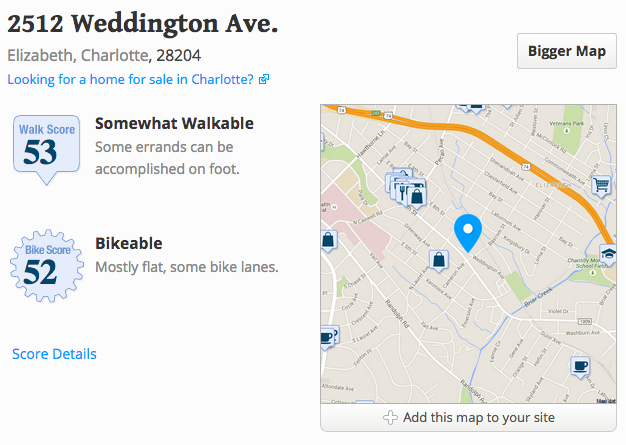Click the coffee cup marker at left map edge
This screenshot has width=626, height=445.
(x=327, y=337)
